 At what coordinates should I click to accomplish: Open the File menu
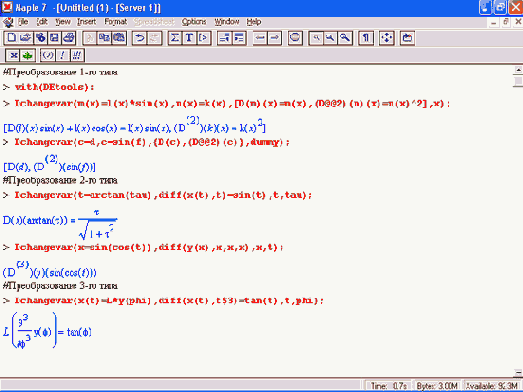[23, 22]
